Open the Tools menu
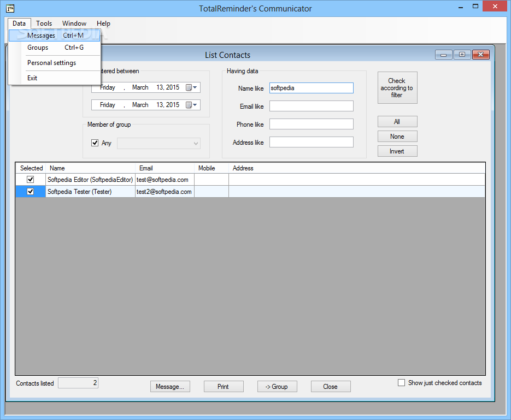Screen dimensions: 511x420 (x=44, y=23)
